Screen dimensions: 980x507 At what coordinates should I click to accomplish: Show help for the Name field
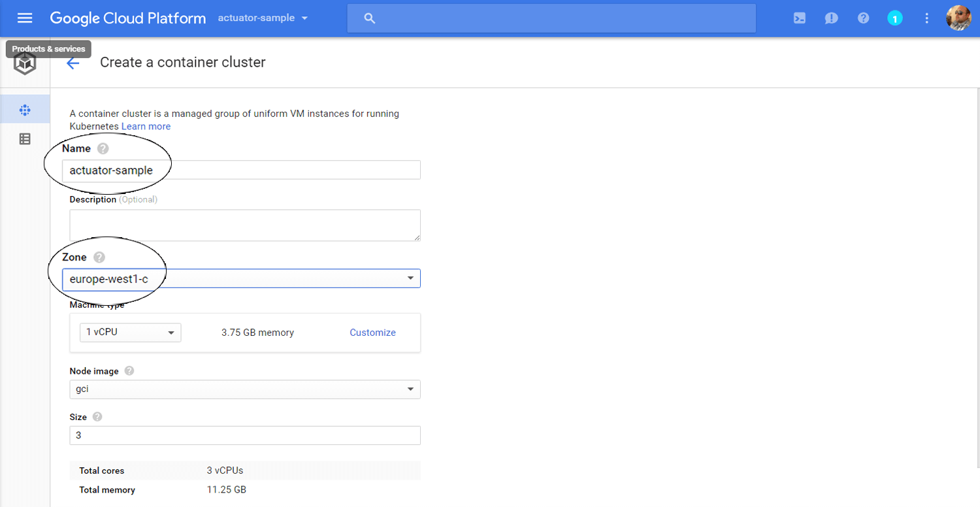tap(103, 148)
